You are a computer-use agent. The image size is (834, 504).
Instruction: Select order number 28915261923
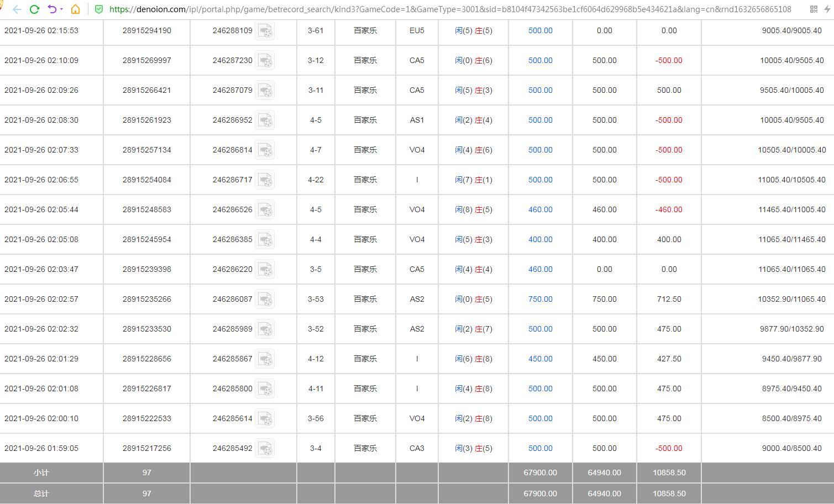(147, 120)
